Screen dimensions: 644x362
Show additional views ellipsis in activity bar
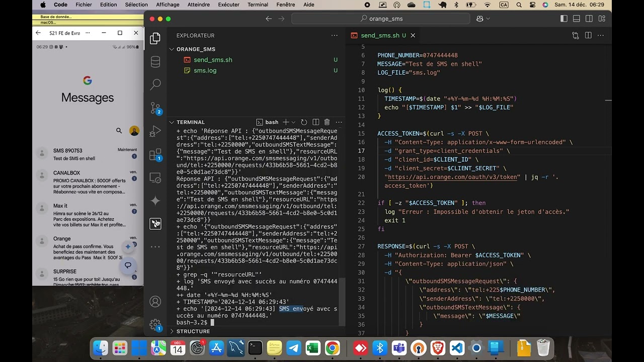(x=155, y=247)
